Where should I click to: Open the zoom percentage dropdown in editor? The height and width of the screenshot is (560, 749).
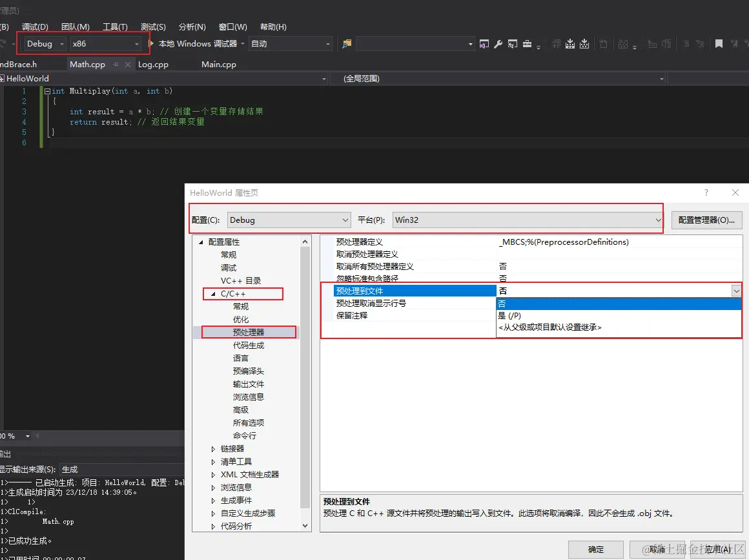tap(28, 436)
